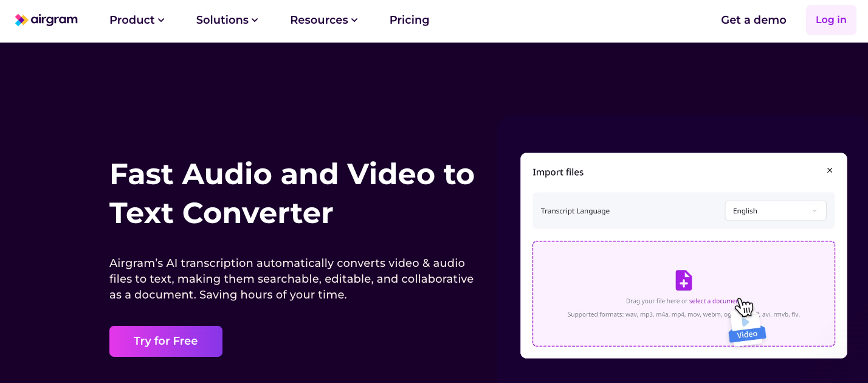Click the chevron inside the English selector
The height and width of the screenshot is (383, 868).
coord(815,210)
